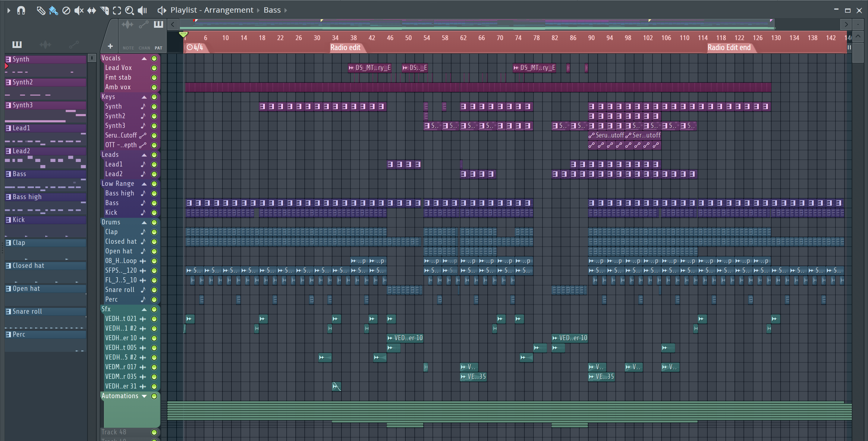
Task: Select the first DS_MT..ry_E vocal clip
Action: [x=370, y=68]
